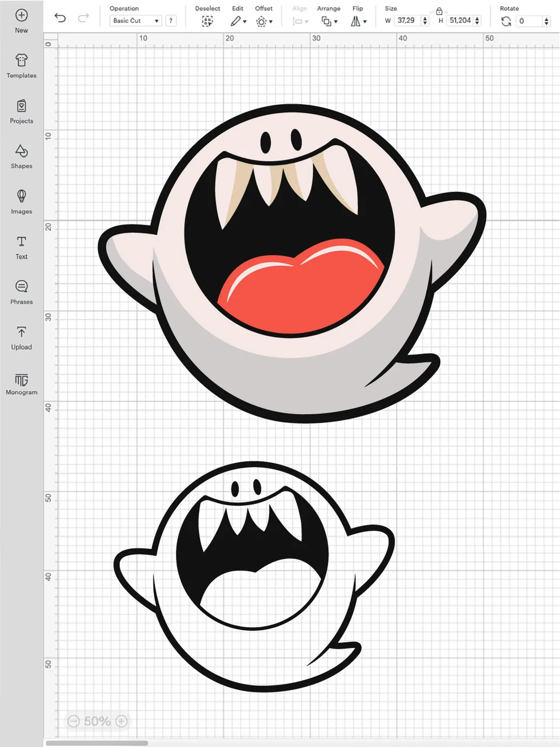Open the Flip dropdown menu
Viewport: 560px width, 747px height.
358,21
